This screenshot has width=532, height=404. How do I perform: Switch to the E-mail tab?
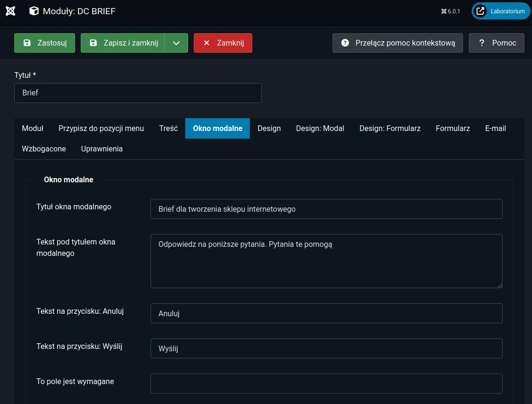click(x=495, y=128)
